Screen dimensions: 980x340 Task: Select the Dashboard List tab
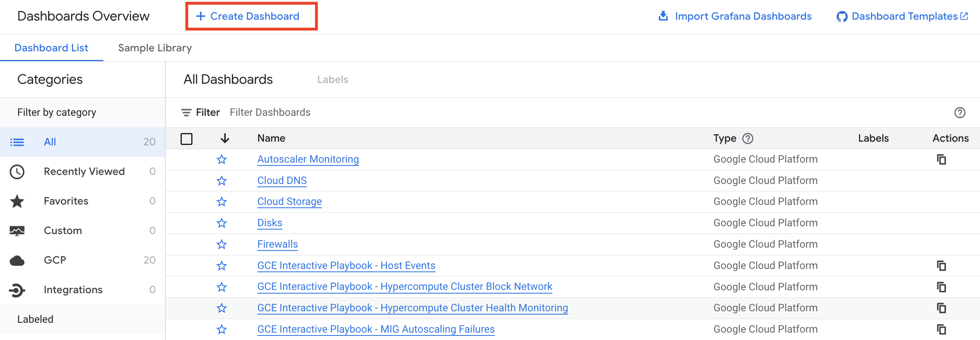pos(51,48)
